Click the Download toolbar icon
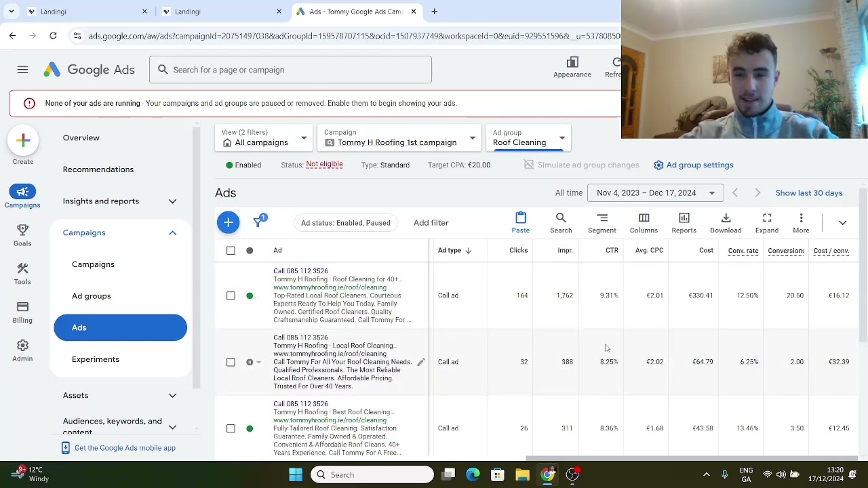The image size is (868, 488). 726,222
